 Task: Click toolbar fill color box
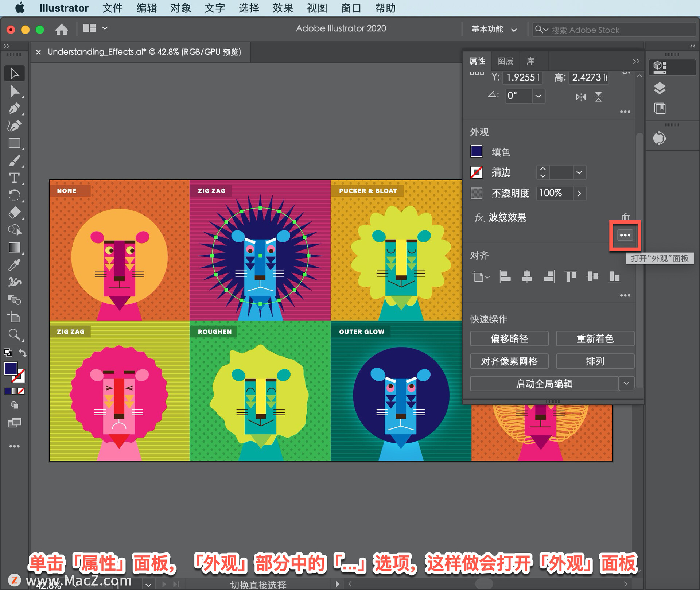click(11, 369)
